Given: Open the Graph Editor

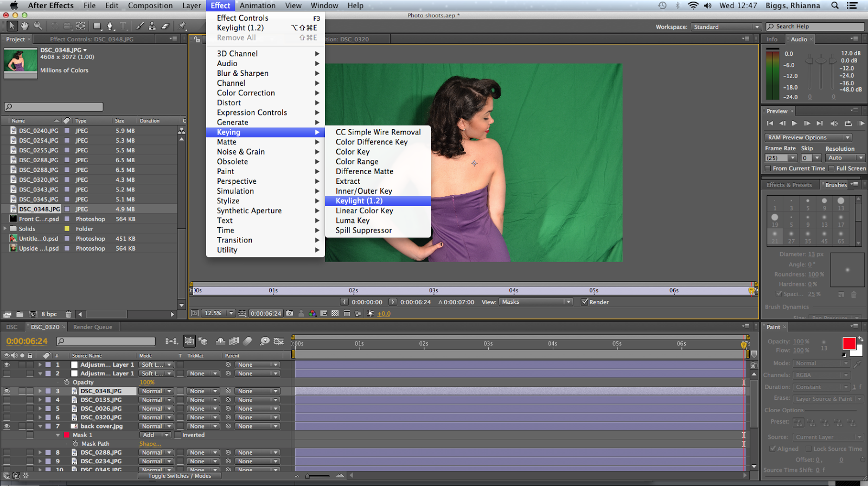Looking at the screenshot, I should click(279, 341).
